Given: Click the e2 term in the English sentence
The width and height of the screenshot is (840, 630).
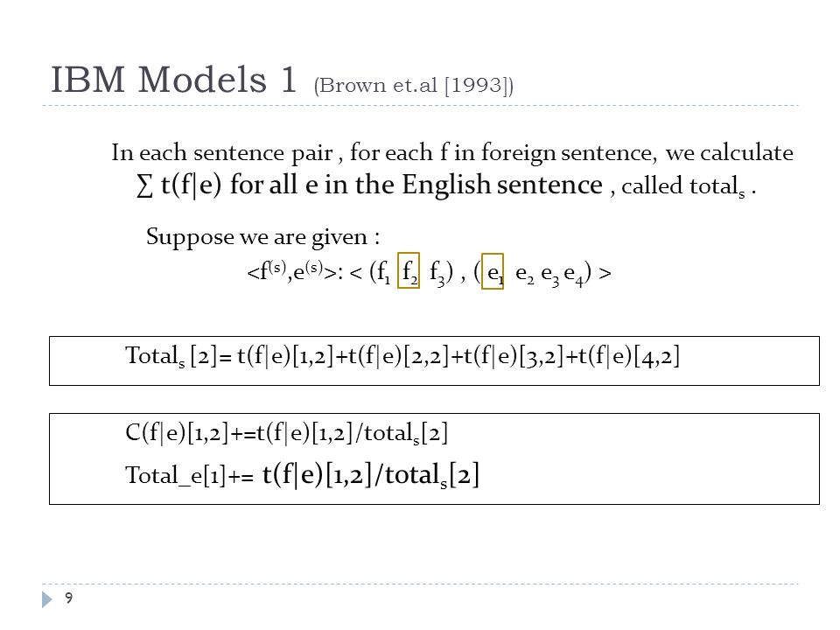Looking at the screenshot, I should (524, 274).
